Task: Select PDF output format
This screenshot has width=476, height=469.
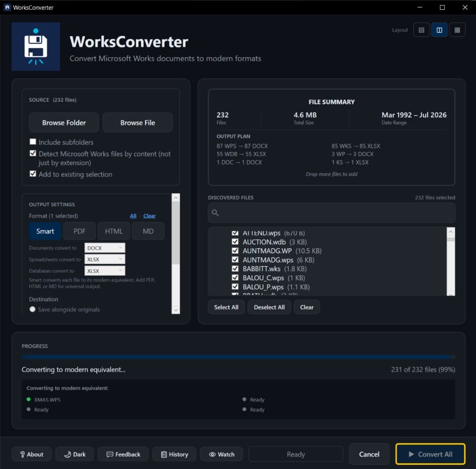Action: coord(79,231)
